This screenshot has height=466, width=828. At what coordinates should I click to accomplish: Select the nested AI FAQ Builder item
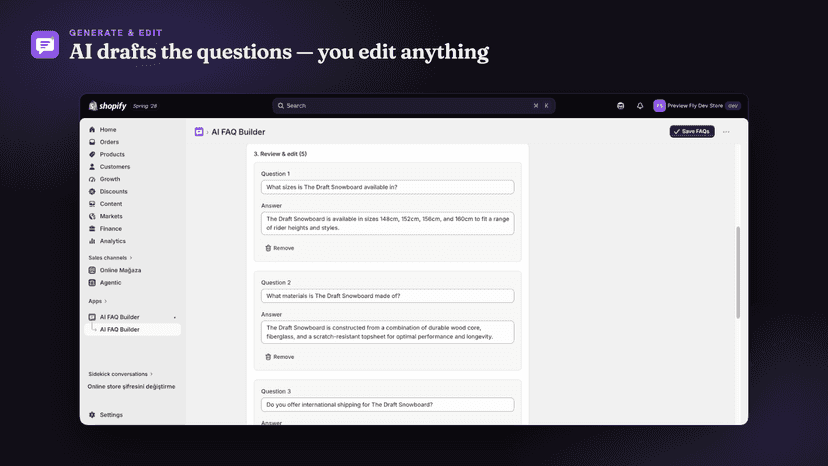(133, 329)
